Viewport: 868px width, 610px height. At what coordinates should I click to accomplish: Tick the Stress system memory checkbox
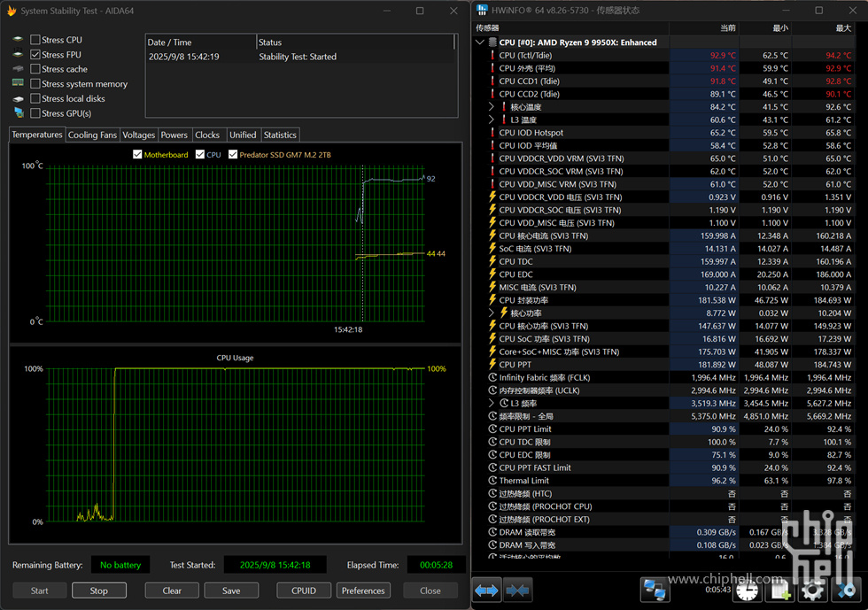(x=35, y=83)
